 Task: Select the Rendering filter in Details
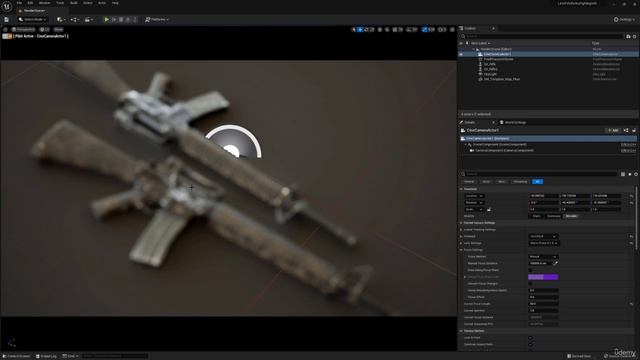pos(520,182)
